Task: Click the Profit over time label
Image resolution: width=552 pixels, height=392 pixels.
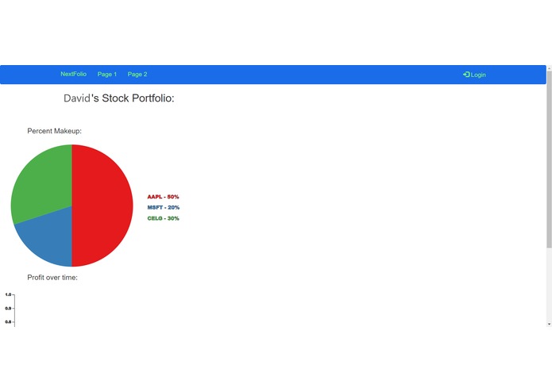Action: pos(52,278)
